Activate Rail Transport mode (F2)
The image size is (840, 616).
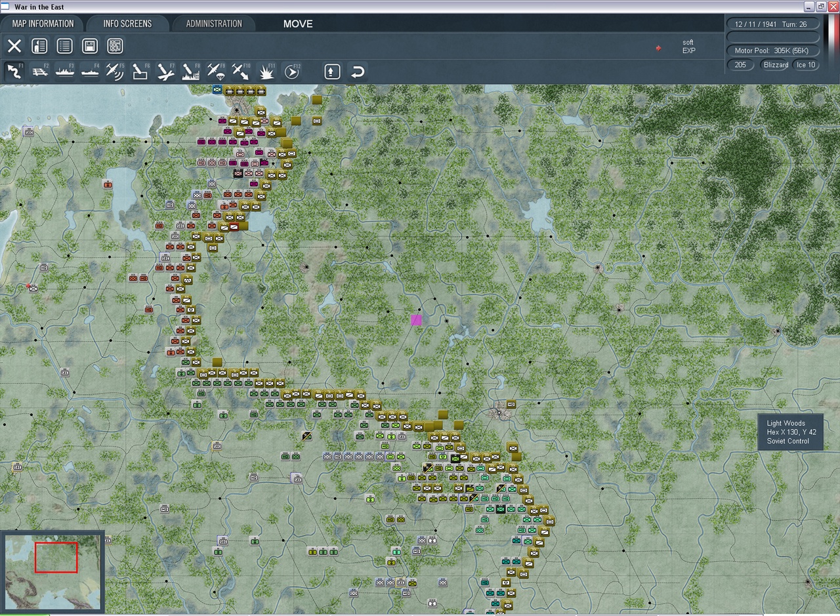pyautogui.click(x=39, y=71)
